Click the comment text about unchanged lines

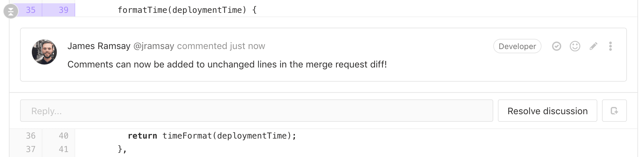pos(227,64)
